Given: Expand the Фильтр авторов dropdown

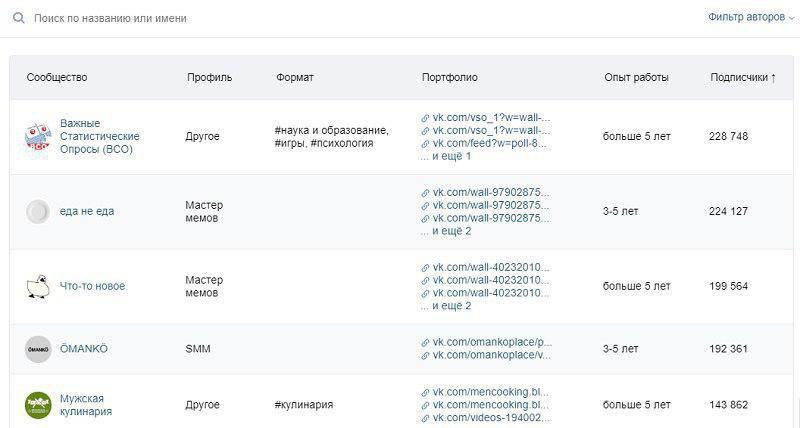Looking at the screenshot, I should pos(751,17).
